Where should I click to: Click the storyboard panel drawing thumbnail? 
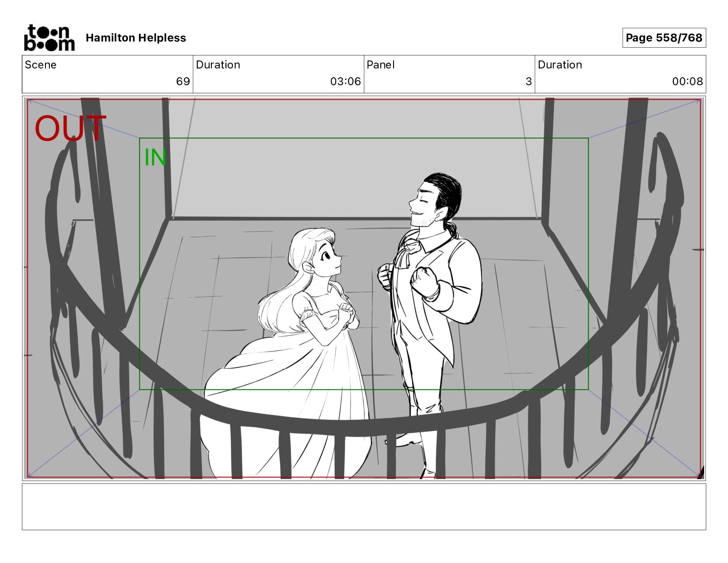coord(364,288)
